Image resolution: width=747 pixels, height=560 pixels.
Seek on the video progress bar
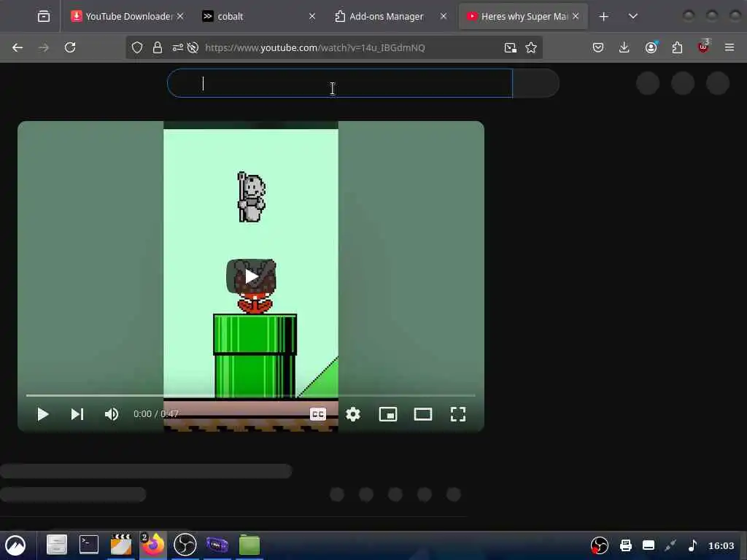click(x=251, y=395)
